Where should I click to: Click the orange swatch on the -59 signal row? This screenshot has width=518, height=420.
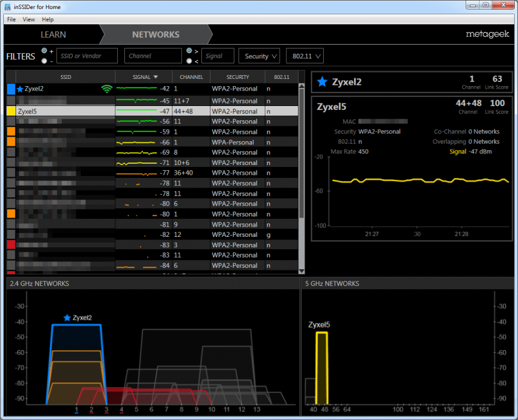(x=11, y=132)
